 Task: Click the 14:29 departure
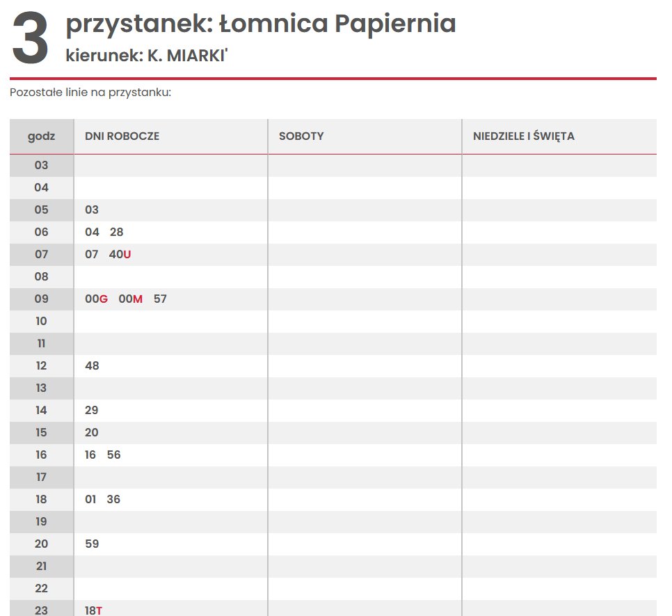pos(91,410)
